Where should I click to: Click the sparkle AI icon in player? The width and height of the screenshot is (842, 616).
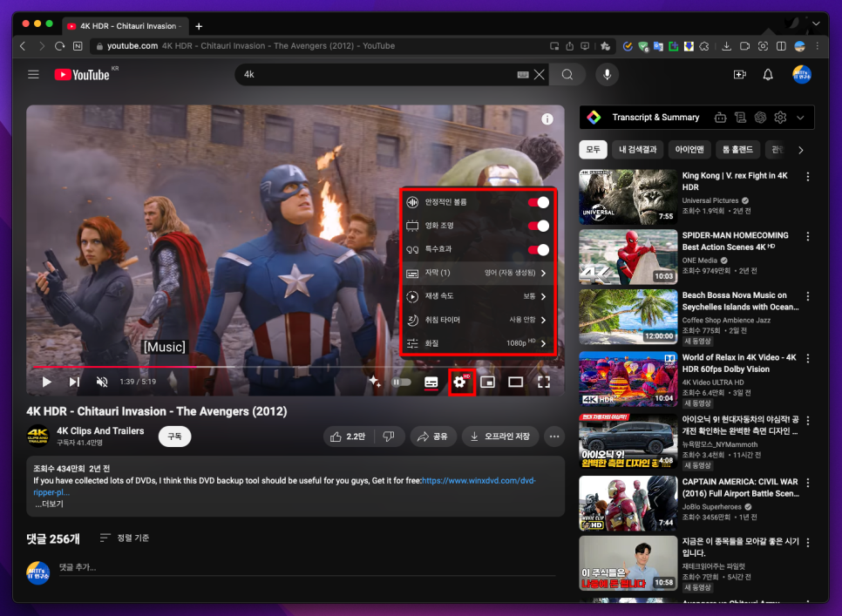point(374,382)
